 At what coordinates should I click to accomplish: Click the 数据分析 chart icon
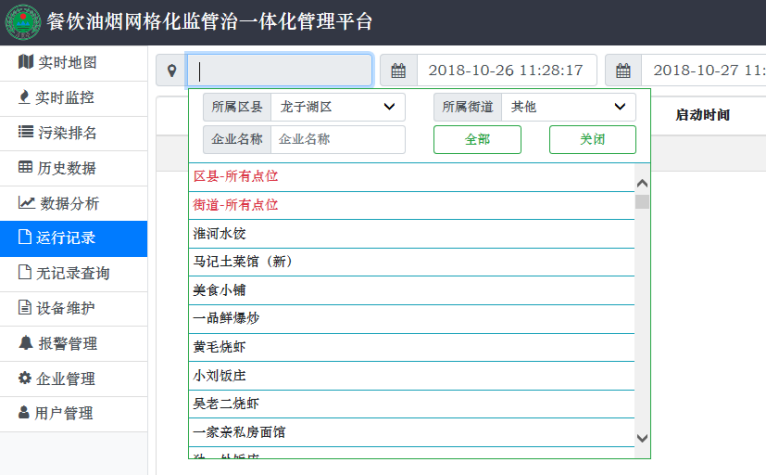pyautogui.click(x=26, y=203)
